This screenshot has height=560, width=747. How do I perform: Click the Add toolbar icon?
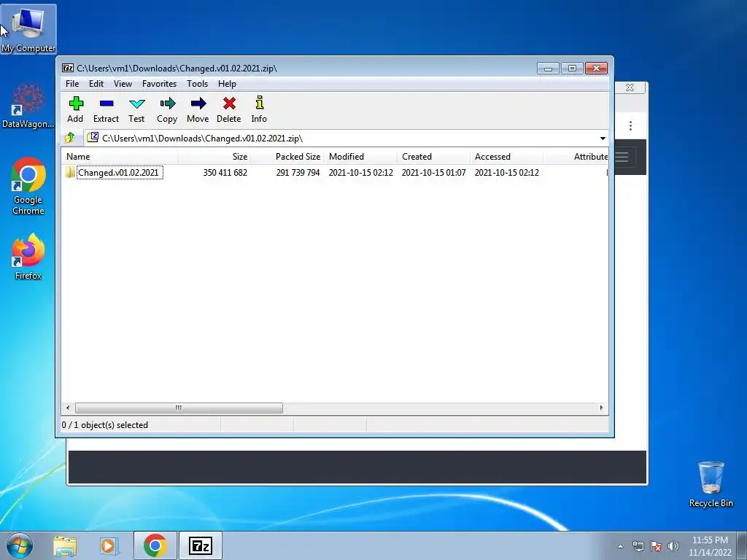[76, 109]
